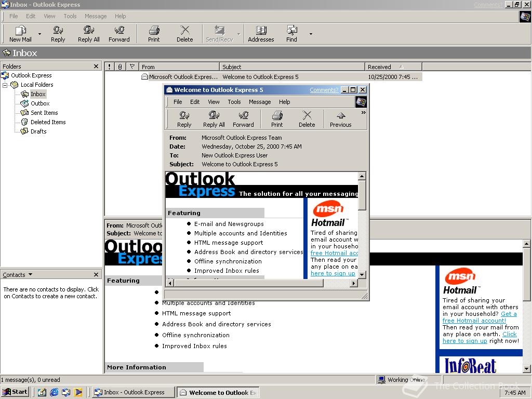
Task: Click Comments? link in message window title
Action: click(324, 90)
